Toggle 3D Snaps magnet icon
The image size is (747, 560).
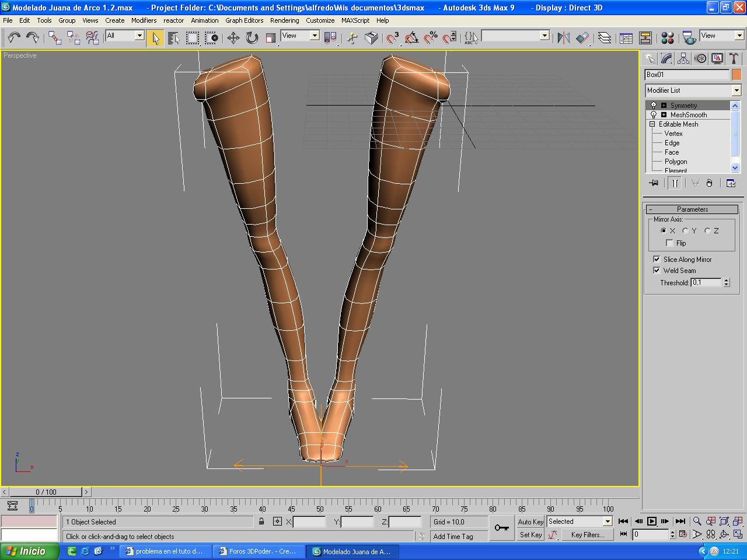click(393, 38)
